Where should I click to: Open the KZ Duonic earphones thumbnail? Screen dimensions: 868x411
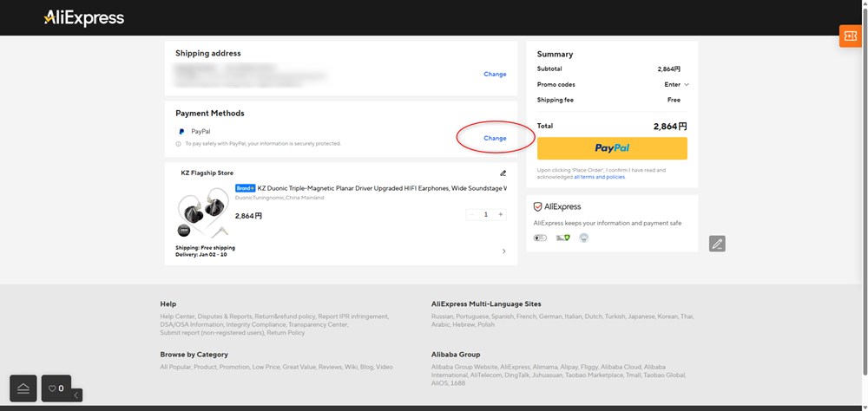point(203,213)
